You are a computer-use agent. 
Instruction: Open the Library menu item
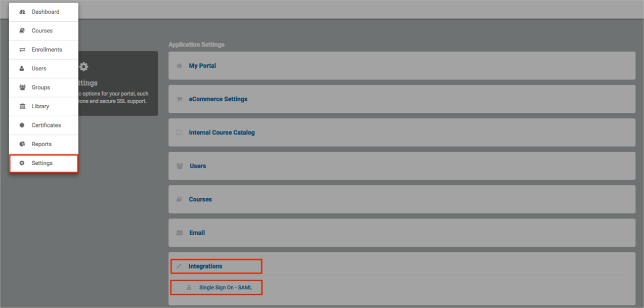40,106
